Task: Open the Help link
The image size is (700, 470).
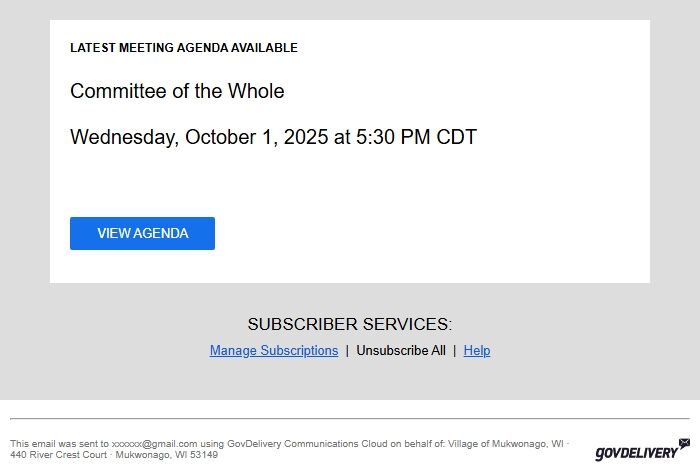Action: 477,351
